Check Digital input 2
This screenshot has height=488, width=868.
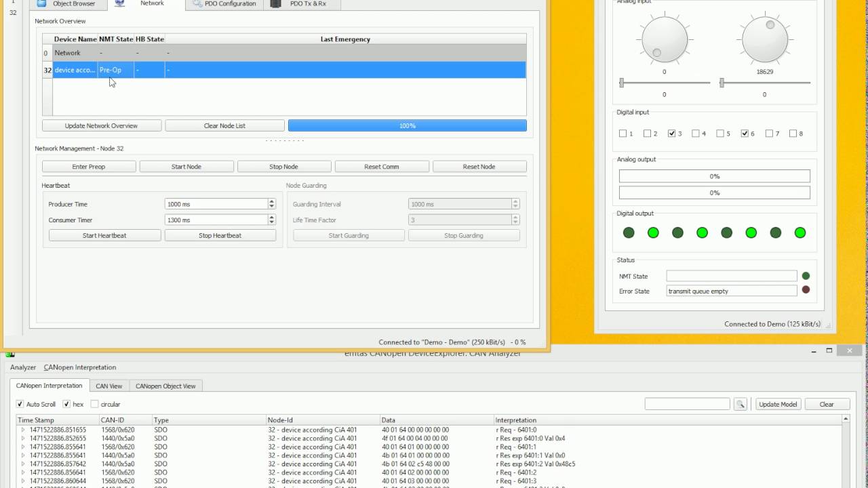[x=647, y=134]
